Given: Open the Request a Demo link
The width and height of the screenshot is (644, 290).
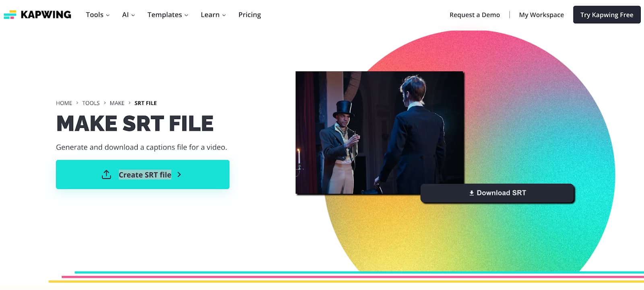Looking at the screenshot, I should click(x=475, y=15).
